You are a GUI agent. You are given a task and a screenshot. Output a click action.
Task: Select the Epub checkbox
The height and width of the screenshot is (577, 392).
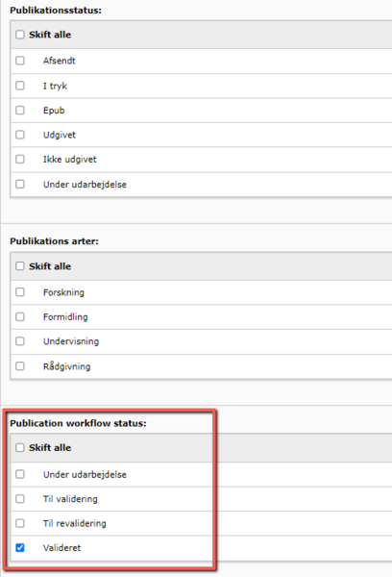tap(20, 110)
